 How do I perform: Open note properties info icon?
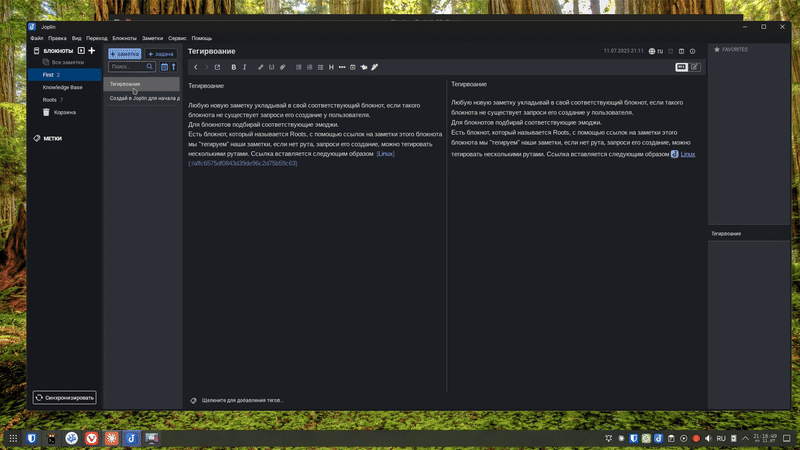[692, 51]
